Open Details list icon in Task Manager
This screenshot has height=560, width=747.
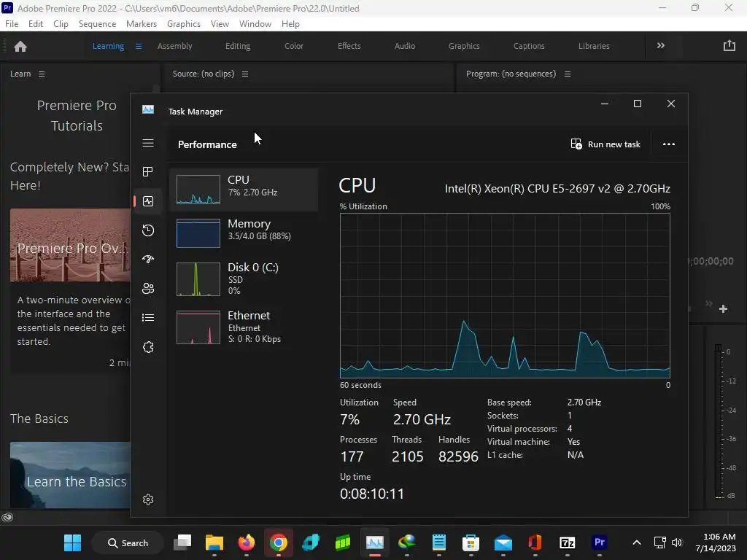[x=147, y=318]
